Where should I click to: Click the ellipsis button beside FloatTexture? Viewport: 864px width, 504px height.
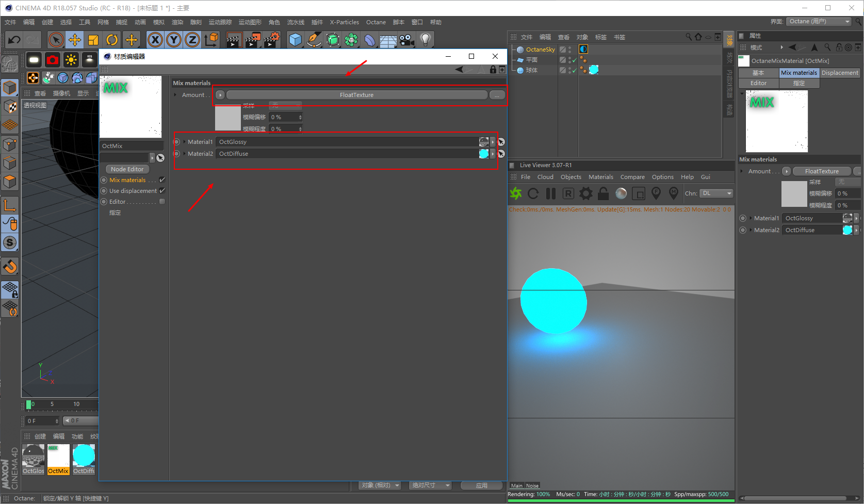[x=497, y=95]
